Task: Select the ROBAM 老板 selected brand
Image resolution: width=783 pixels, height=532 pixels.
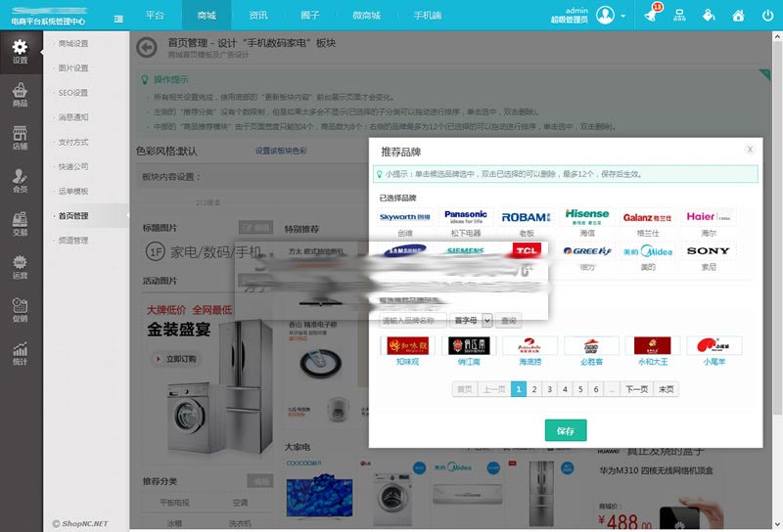Action: click(x=527, y=223)
